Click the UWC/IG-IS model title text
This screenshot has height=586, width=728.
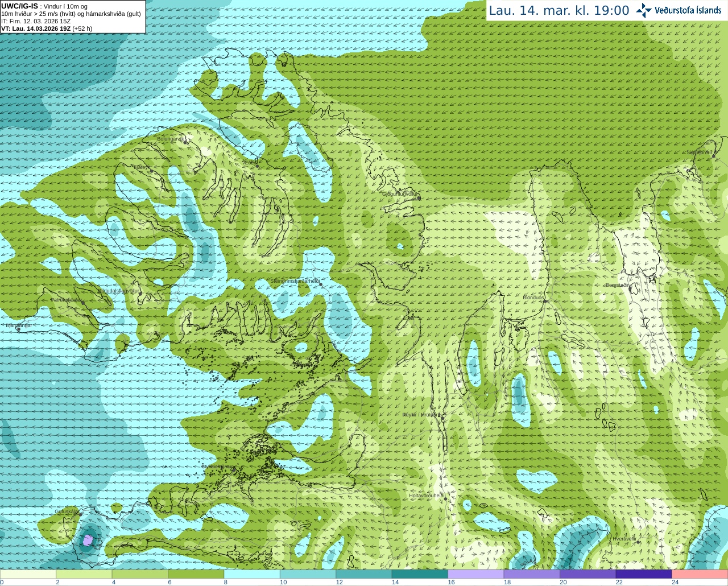pos(20,6)
